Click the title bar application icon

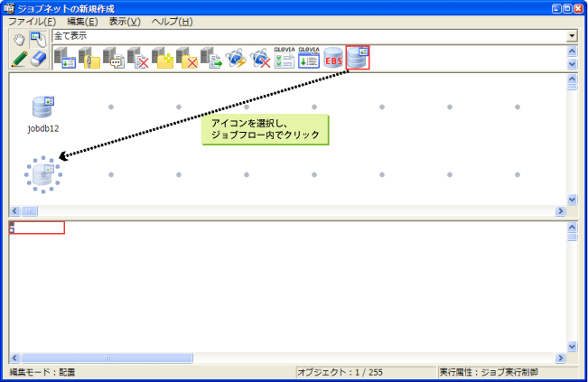click(9, 8)
